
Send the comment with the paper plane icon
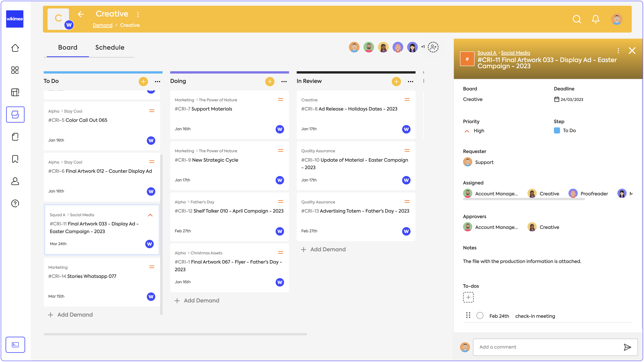(627, 347)
